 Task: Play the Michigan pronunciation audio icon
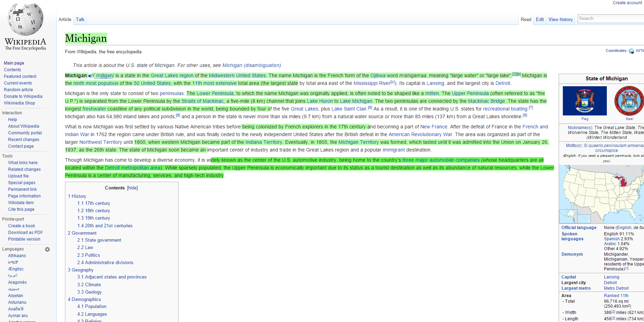[90, 76]
